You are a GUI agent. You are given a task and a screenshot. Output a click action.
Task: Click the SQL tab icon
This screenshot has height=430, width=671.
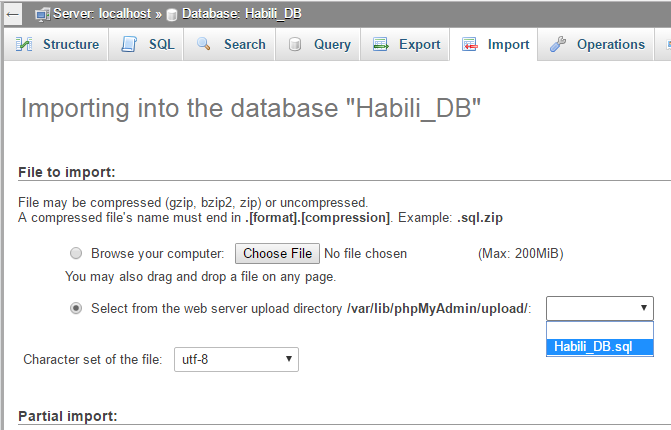click(129, 45)
